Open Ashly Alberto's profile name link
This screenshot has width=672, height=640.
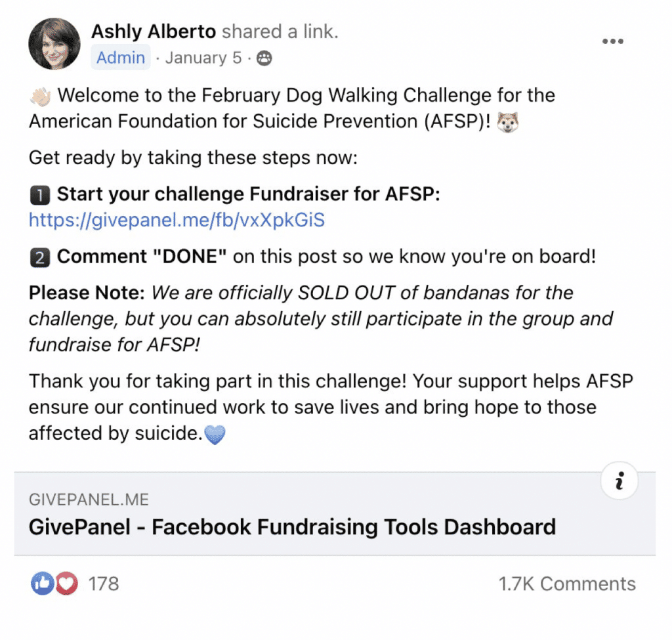click(x=154, y=31)
